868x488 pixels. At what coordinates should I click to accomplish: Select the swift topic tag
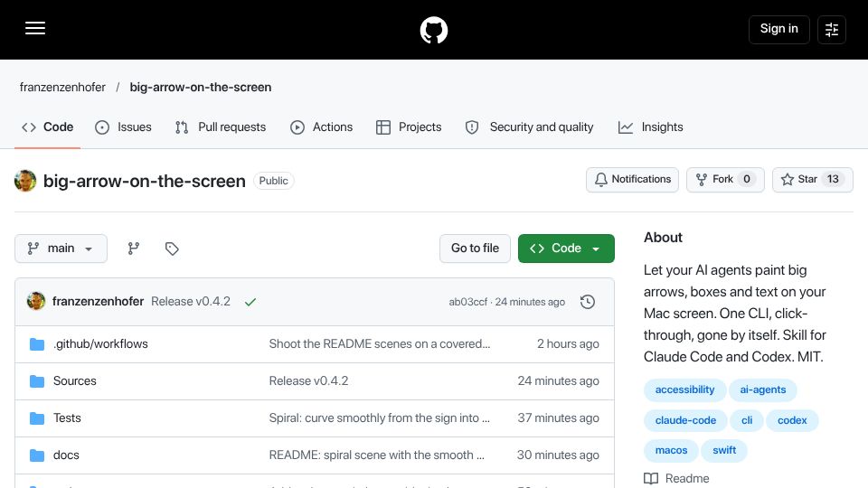click(724, 450)
